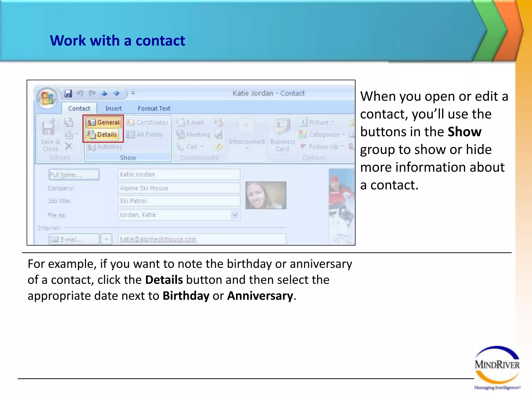Click the Delete X icon
The height and width of the screenshot is (399, 532).
(x=69, y=146)
